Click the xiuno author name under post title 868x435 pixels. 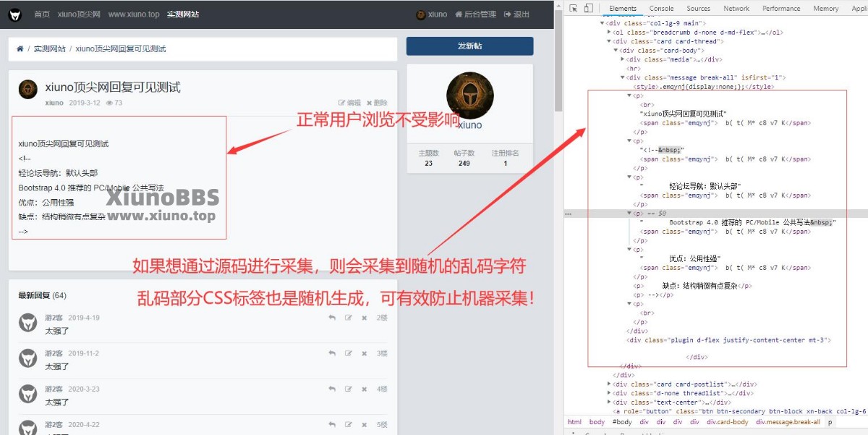pos(54,103)
